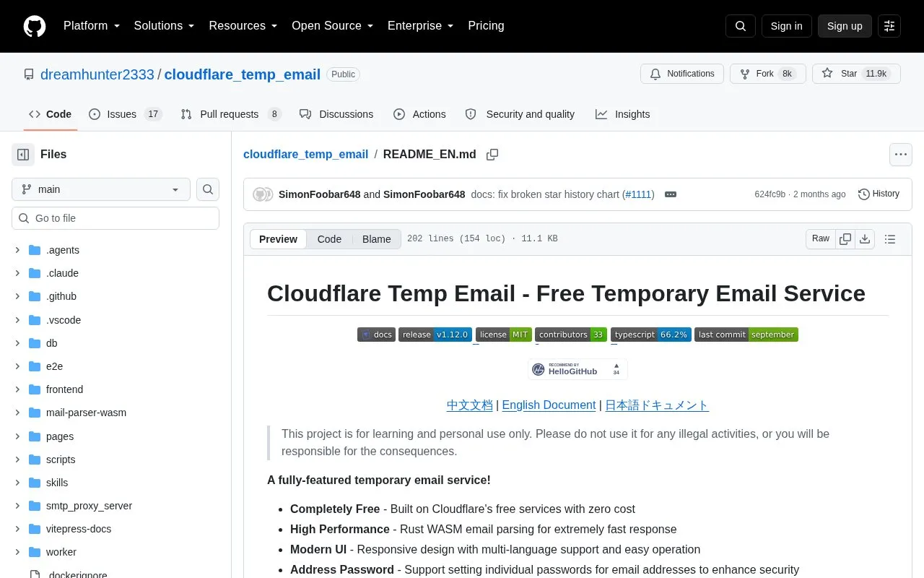The height and width of the screenshot is (578, 924).
Task: Open the main branch selector
Action: coord(101,189)
